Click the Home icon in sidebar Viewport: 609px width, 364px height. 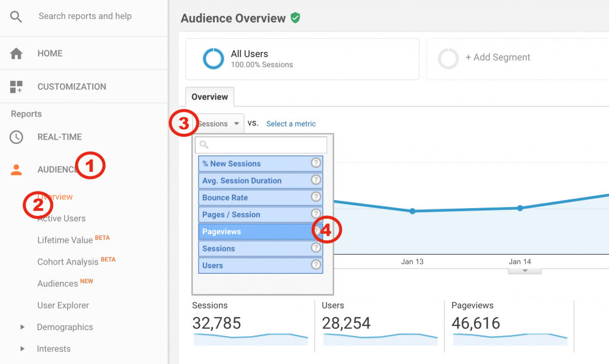(x=16, y=53)
